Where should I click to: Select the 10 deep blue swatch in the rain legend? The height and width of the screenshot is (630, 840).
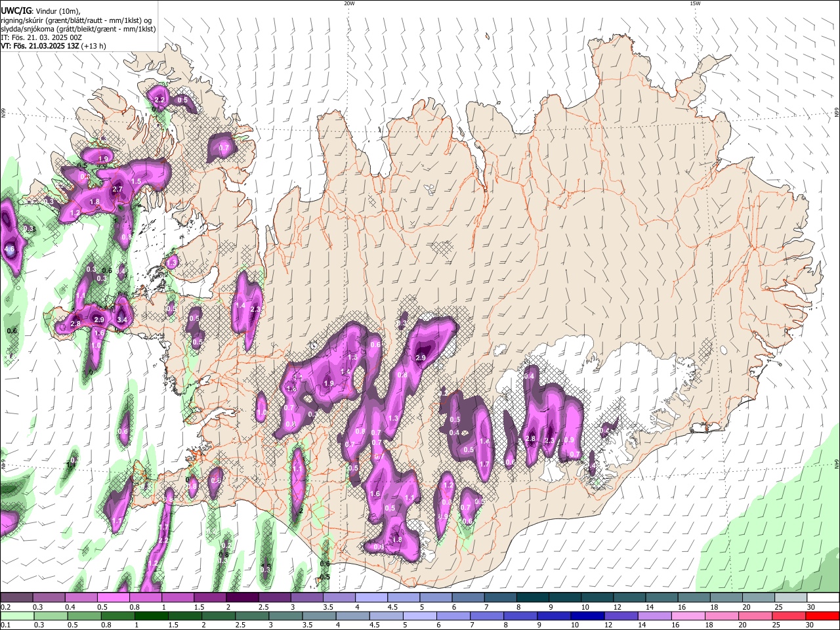(586, 616)
